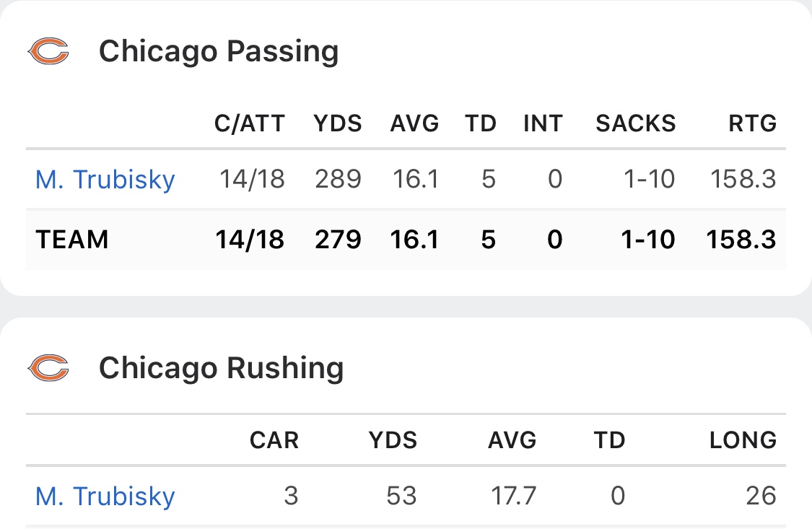Select the SACKS column header
This screenshot has width=812, height=529.
pyautogui.click(x=635, y=123)
